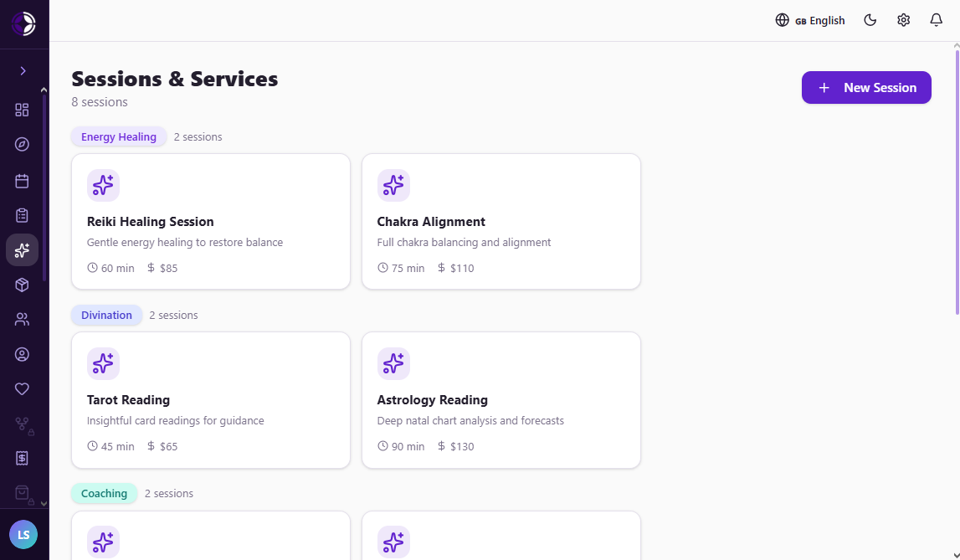Open the Astrology Reading card title
This screenshot has width=960, height=560.
pyautogui.click(x=432, y=399)
